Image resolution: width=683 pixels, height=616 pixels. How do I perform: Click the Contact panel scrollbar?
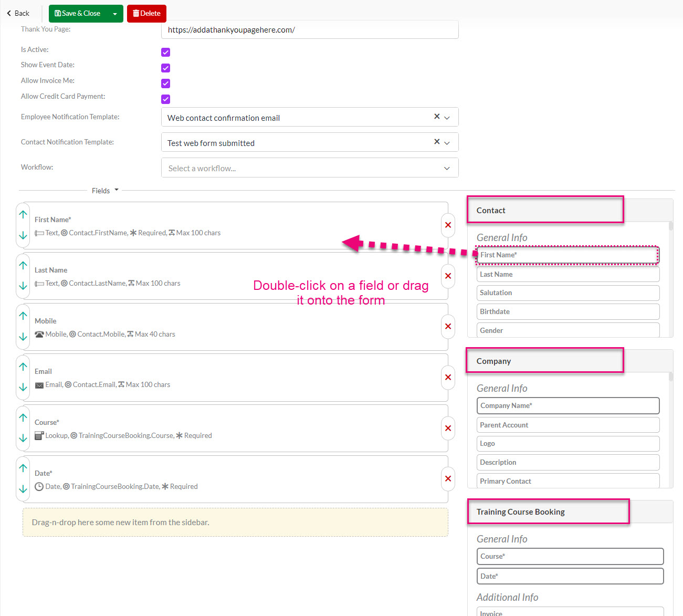coord(671,226)
